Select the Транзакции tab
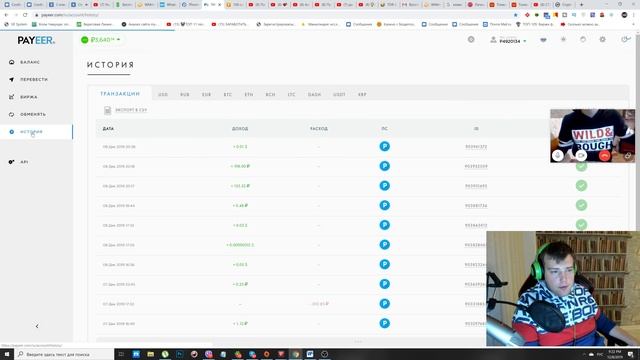This screenshot has width=640, height=360. tap(120, 94)
